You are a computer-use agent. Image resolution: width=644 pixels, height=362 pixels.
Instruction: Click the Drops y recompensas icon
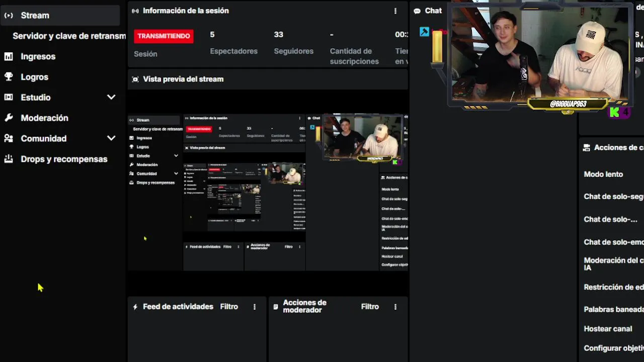[x=9, y=159]
